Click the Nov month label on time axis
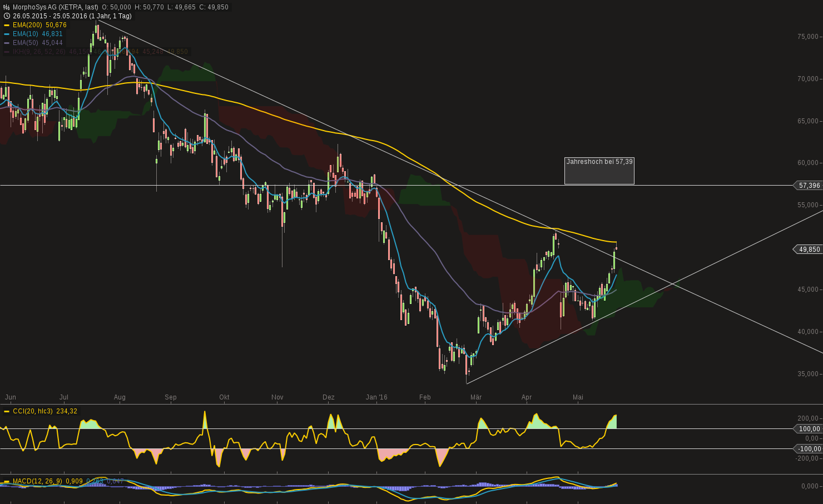This screenshot has height=504, width=823. click(277, 397)
